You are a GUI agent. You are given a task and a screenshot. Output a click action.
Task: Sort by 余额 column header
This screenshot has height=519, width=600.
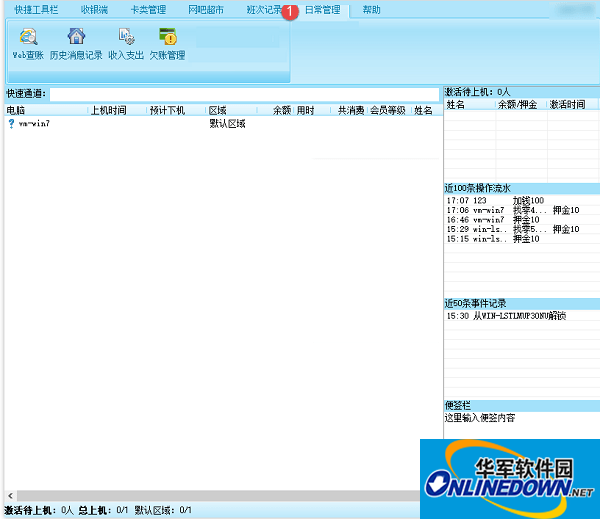point(276,110)
